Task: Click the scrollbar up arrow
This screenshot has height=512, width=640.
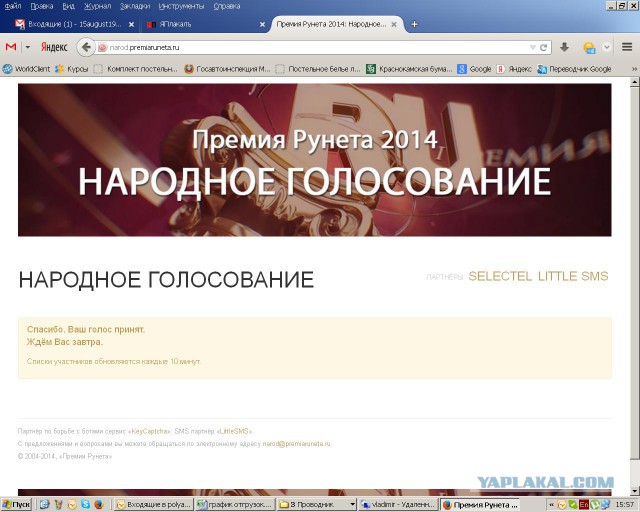Action: tap(635, 82)
